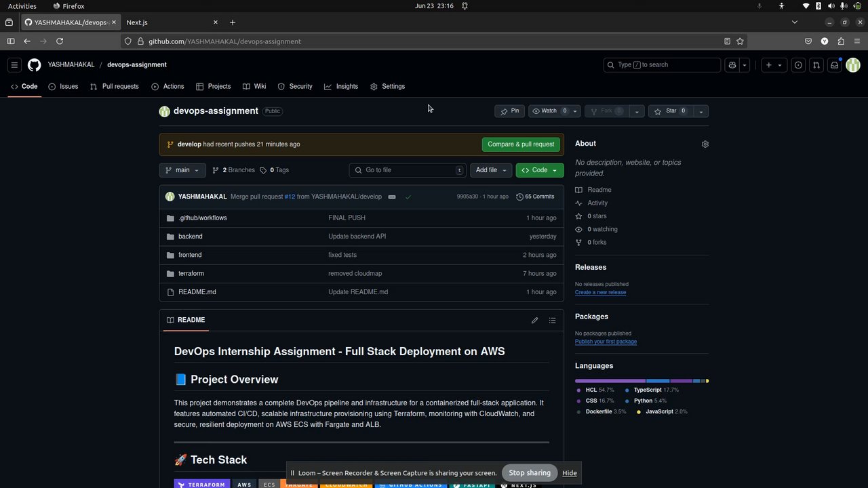Expand the fork options dropdown arrow
Viewport: 868px width, 488px height.
coord(636,111)
